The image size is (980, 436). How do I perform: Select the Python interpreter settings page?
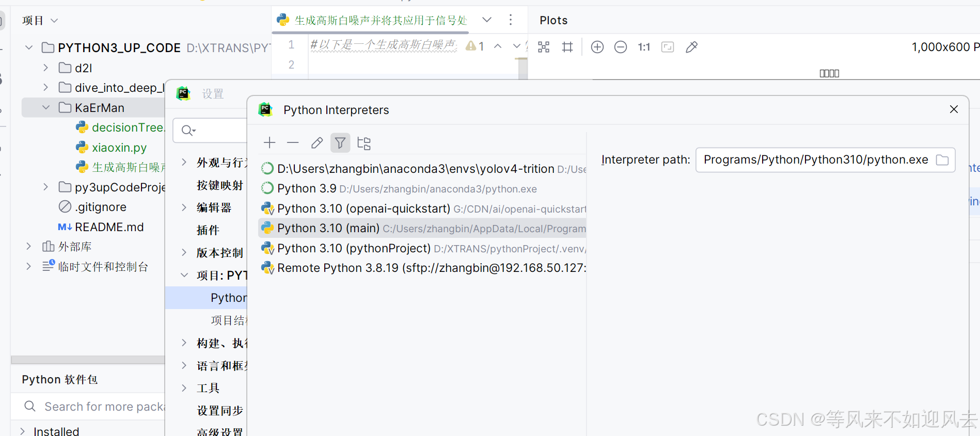click(x=207, y=298)
